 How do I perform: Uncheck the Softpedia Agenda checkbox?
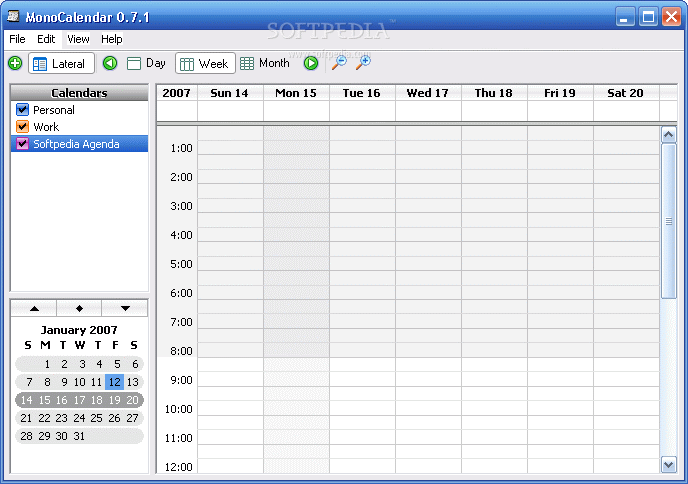(x=22, y=143)
